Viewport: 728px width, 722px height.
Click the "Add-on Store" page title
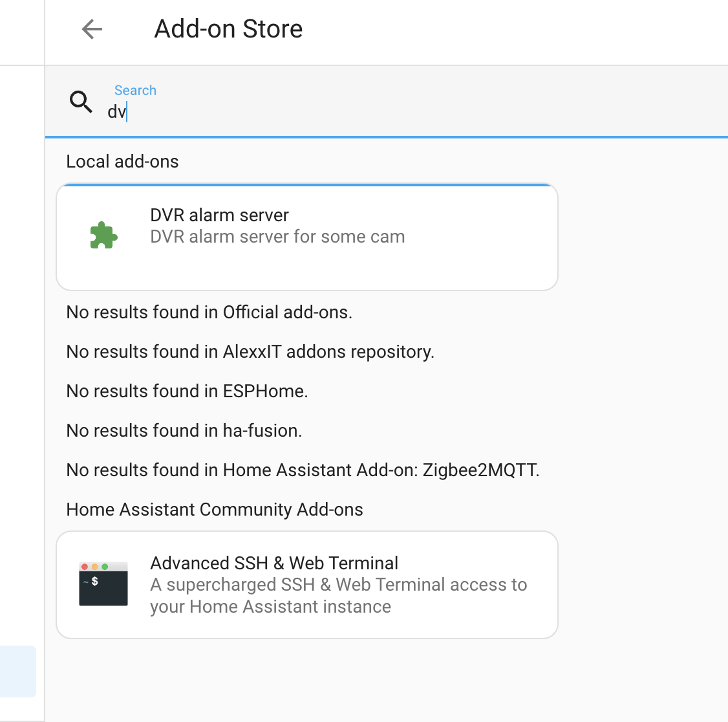coord(228,29)
